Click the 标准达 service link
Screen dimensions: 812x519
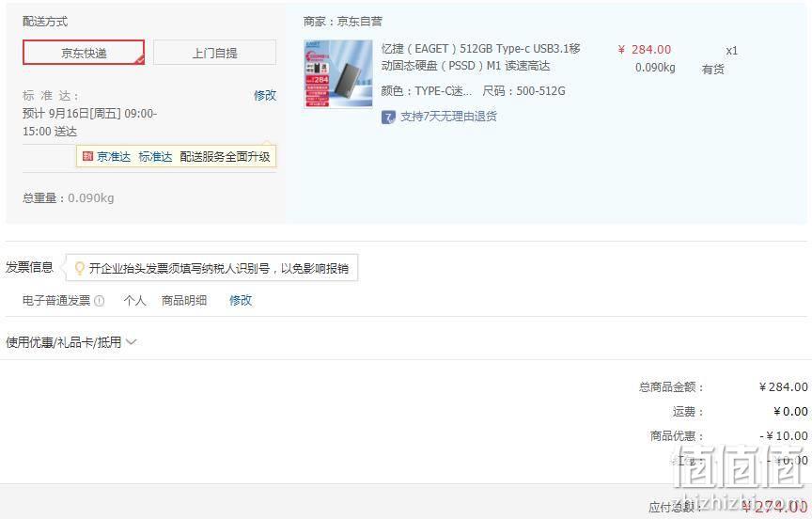click(155, 156)
